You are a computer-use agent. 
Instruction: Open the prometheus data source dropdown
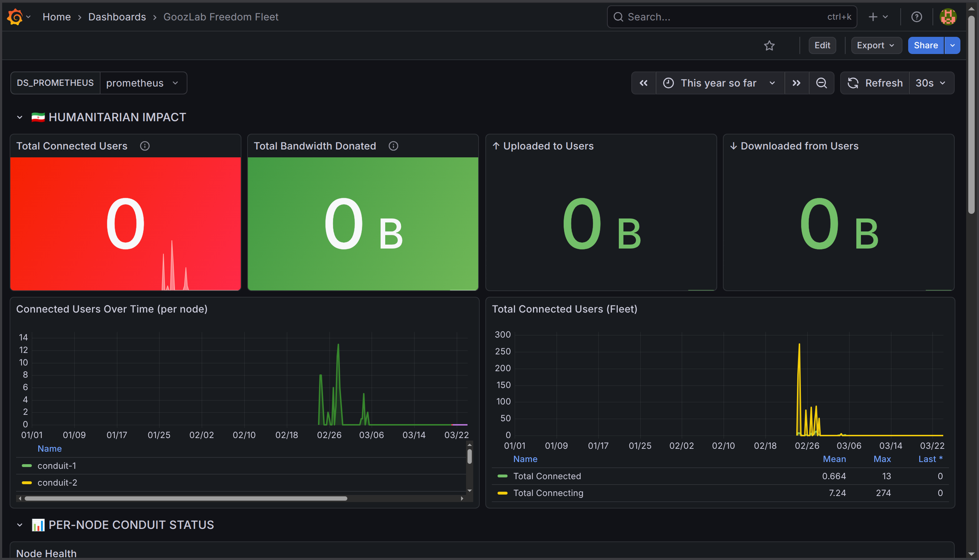click(x=143, y=83)
